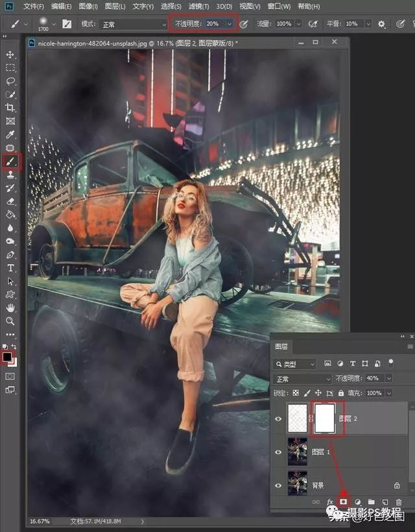Select the Lasso tool
The image size is (415, 532).
coord(10,81)
